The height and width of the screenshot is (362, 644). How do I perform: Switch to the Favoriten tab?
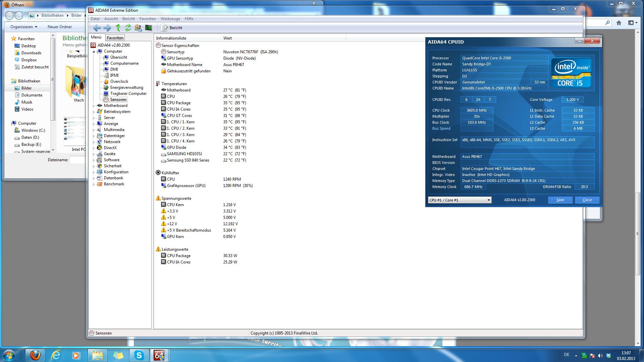[115, 38]
